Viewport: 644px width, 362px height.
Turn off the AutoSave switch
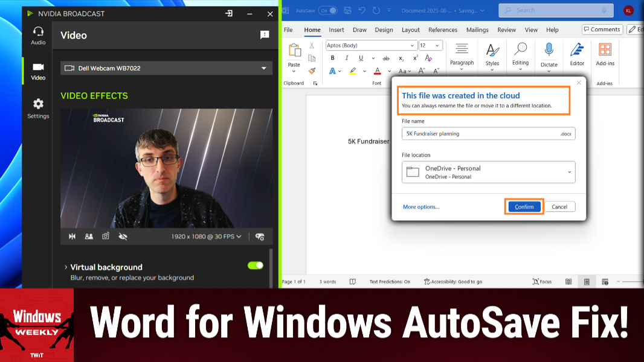(x=328, y=10)
